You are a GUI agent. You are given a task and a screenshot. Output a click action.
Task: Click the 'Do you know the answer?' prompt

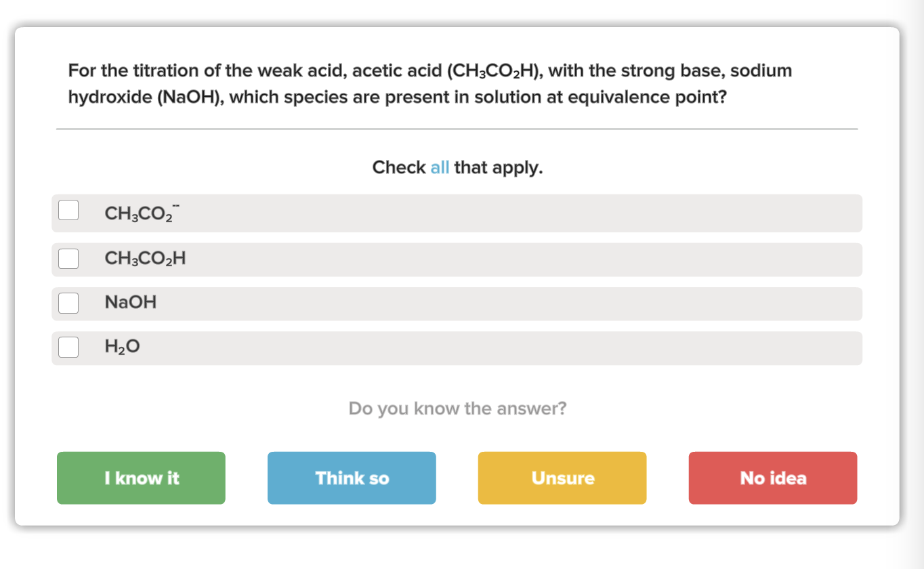(x=457, y=408)
